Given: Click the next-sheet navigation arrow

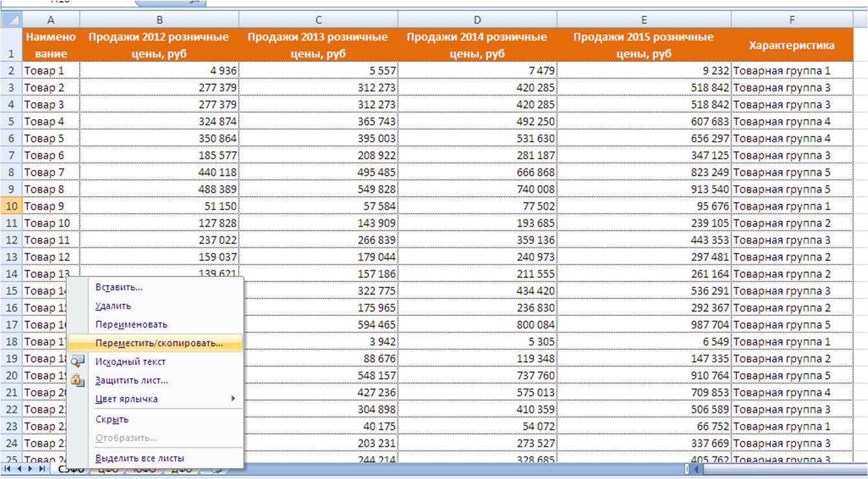Looking at the screenshot, I should (30, 469).
